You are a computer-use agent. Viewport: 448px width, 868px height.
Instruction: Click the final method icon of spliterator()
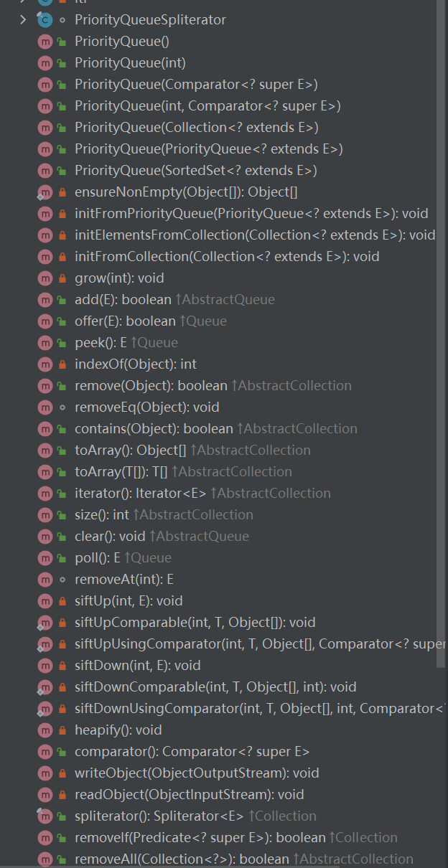coord(45,816)
